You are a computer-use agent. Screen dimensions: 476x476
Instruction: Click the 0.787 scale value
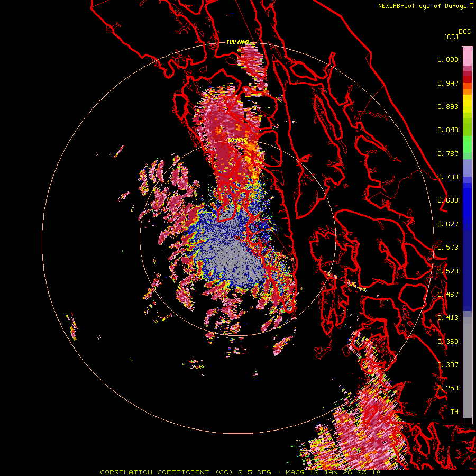point(448,153)
